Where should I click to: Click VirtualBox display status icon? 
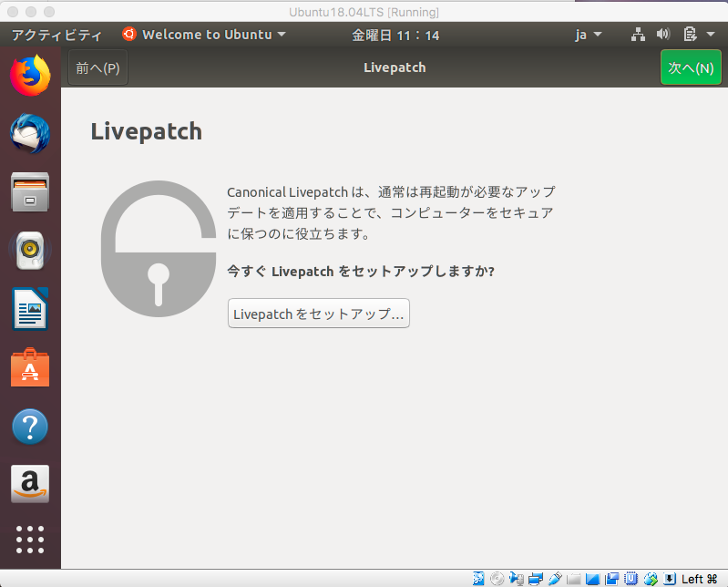coord(593,579)
